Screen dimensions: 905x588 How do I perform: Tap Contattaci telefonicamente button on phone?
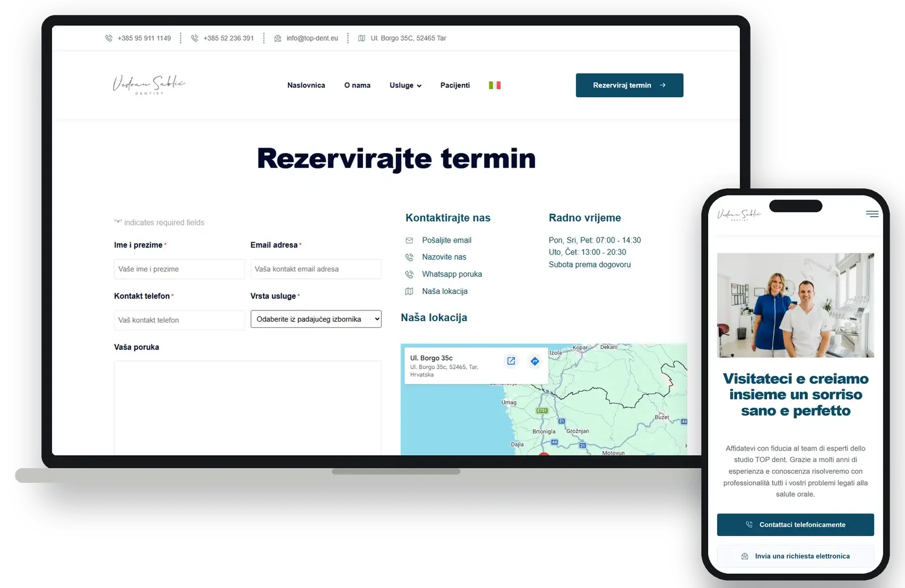tap(795, 525)
